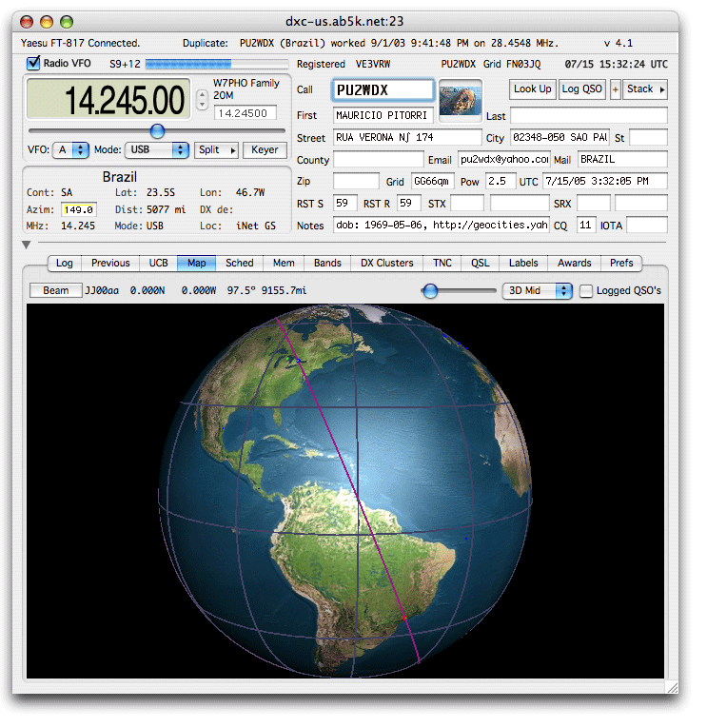Collapse the panel with the disclosure triangle
The width and height of the screenshot is (707, 728).
point(27,245)
